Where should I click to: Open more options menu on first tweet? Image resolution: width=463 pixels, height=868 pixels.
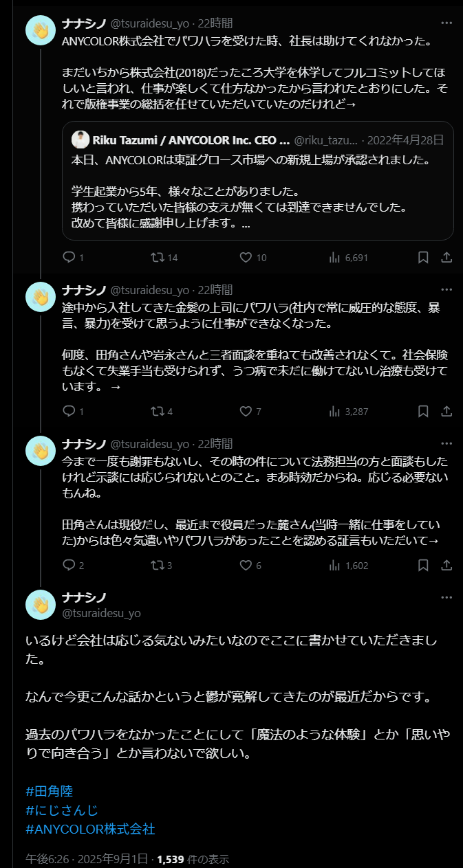point(446,23)
